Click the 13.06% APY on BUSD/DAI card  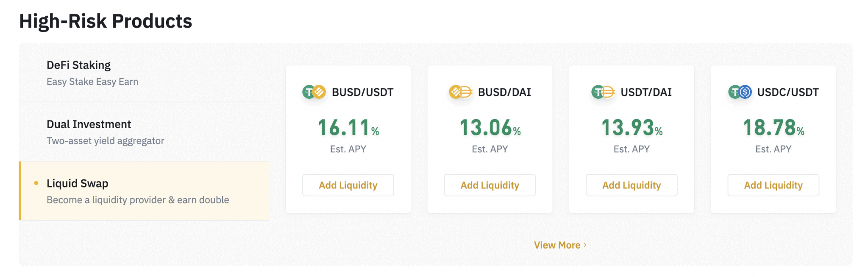(490, 128)
